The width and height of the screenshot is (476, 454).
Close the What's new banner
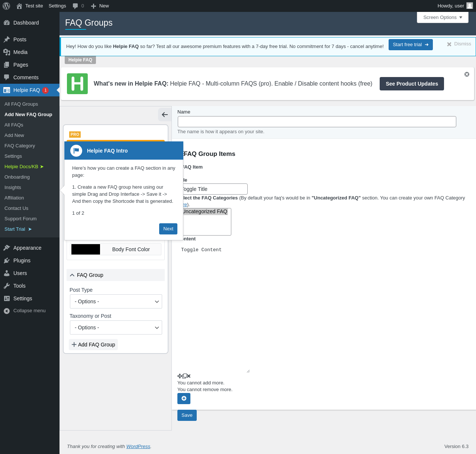pyautogui.click(x=467, y=74)
